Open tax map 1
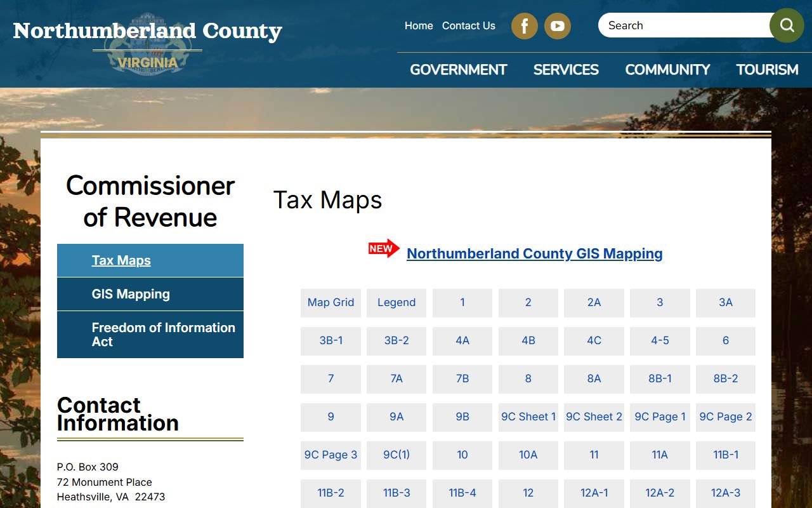812x508 pixels. coord(462,303)
